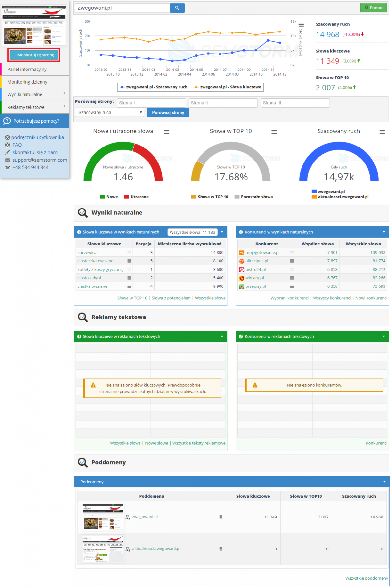Click the Poddomeny magnifier section icon
Screen dimensions: 392x588
point(83,462)
